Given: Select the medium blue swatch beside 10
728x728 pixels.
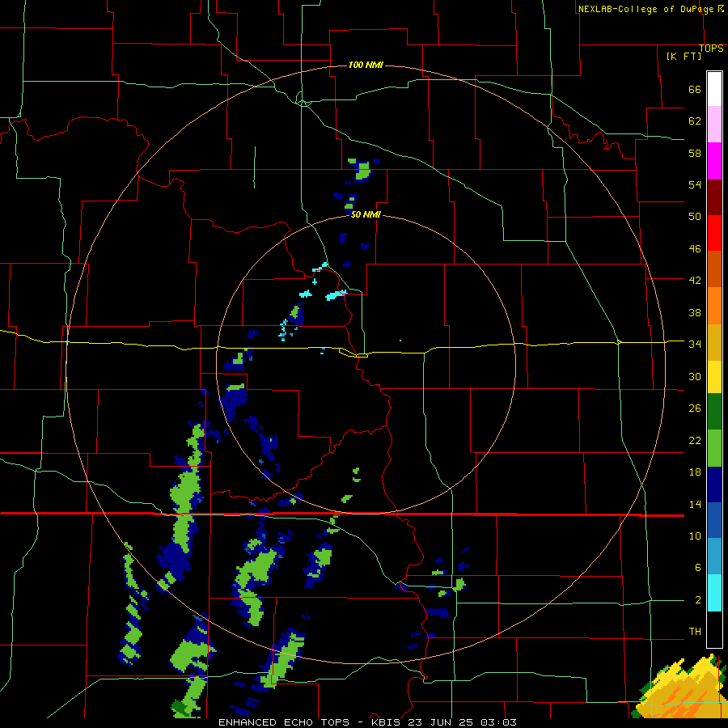Looking at the screenshot, I should coord(714,521).
